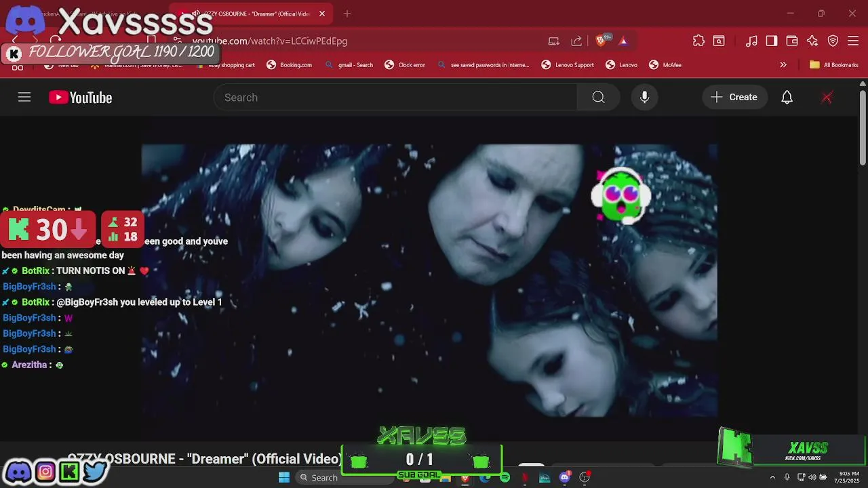Image resolution: width=868 pixels, height=488 pixels.
Task: Open the All Bookmarks folder
Action: (834, 65)
